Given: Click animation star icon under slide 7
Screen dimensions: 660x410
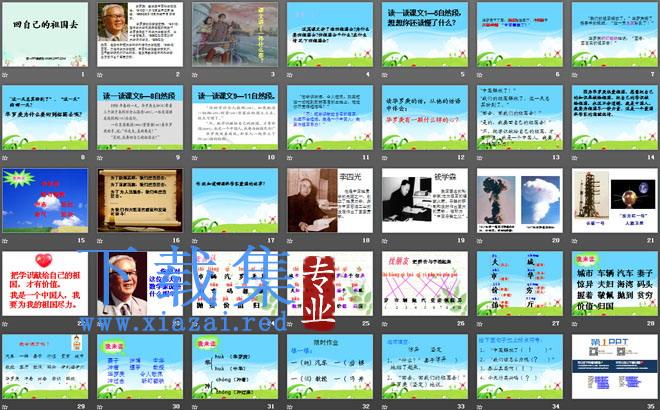Looking at the screenshot, I should [x=575, y=75].
